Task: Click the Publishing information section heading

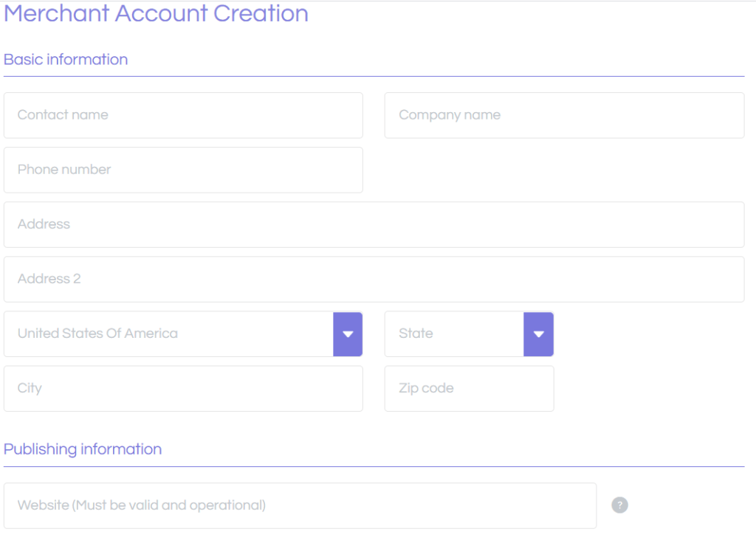Action: tap(83, 449)
